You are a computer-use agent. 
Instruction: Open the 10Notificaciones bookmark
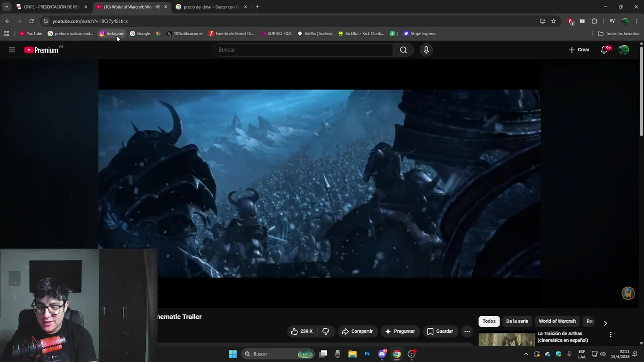coord(185,34)
